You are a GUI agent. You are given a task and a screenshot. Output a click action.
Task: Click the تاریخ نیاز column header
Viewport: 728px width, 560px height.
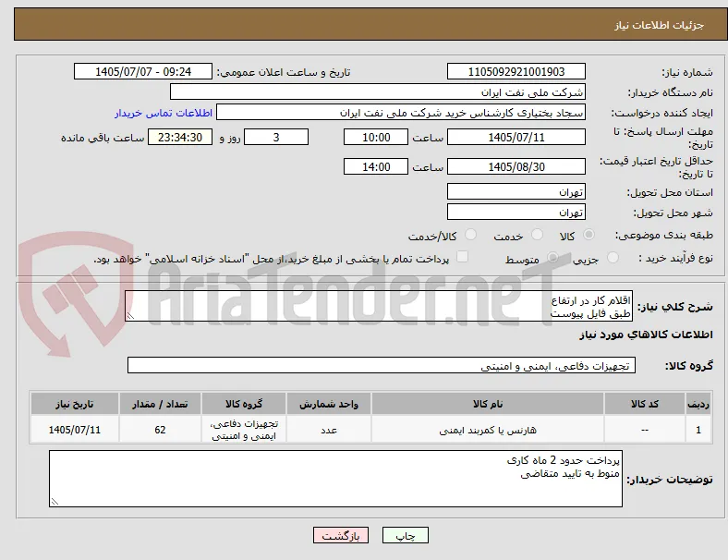coord(75,404)
